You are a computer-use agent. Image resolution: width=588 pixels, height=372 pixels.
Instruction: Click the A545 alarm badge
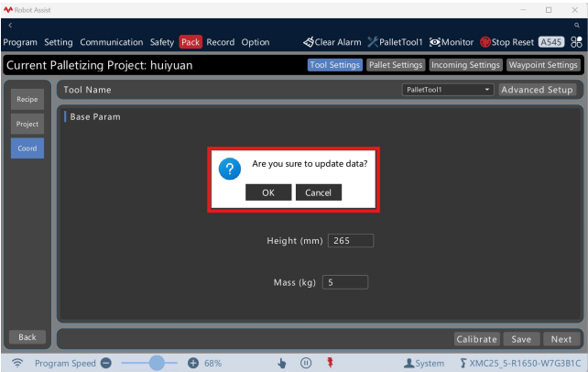pyautogui.click(x=551, y=42)
